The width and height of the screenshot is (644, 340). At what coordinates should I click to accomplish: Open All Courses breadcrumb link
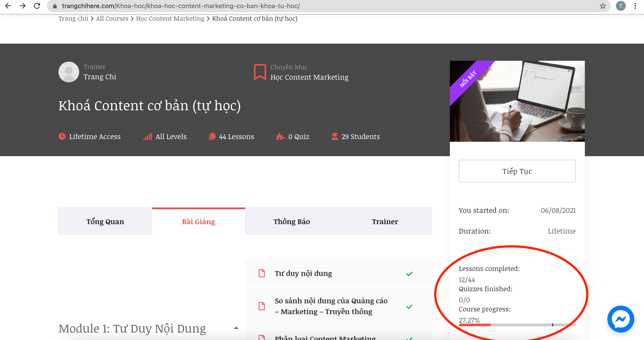112,19
